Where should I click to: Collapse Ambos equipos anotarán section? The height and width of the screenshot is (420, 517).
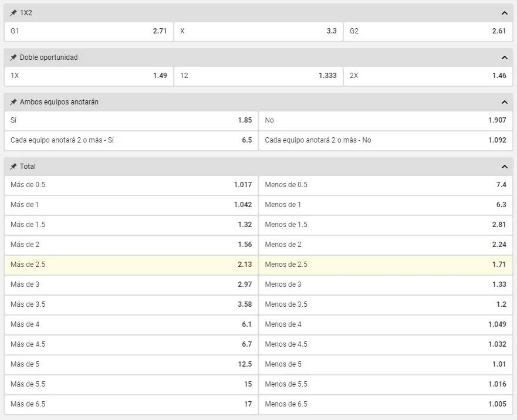pyautogui.click(x=504, y=102)
